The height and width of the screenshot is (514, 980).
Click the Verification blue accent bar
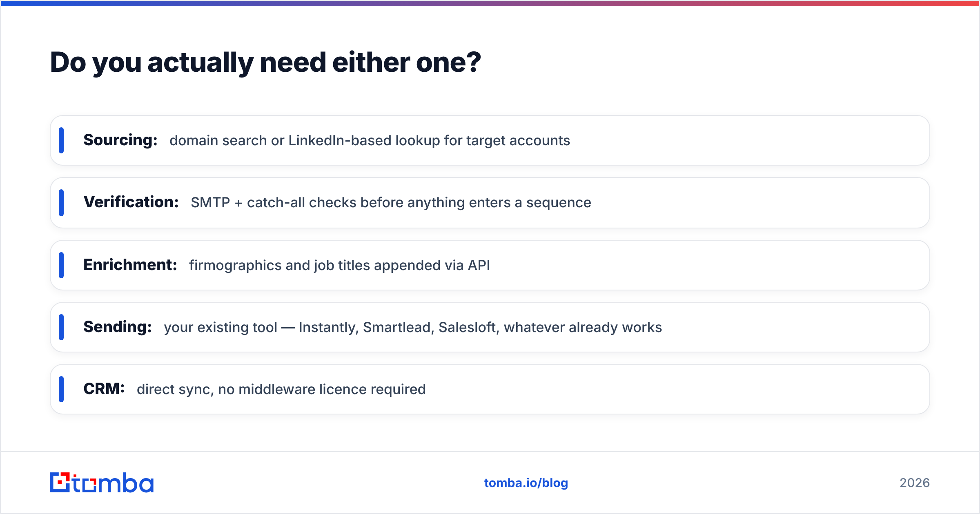tap(61, 203)
